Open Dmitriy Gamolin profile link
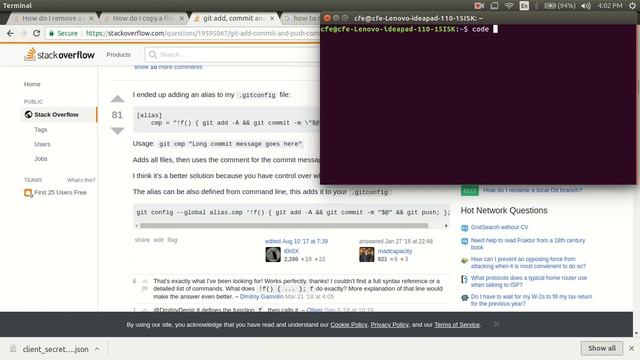Viewport: 640px width, 360px height. pyautogui.click(x=261, y=297)
